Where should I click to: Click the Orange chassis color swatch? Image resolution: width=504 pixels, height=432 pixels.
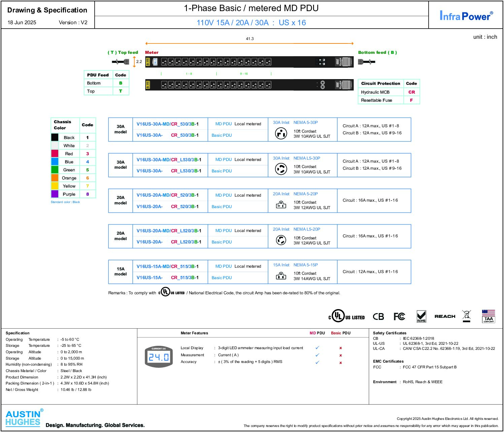(x=55, y=178)
